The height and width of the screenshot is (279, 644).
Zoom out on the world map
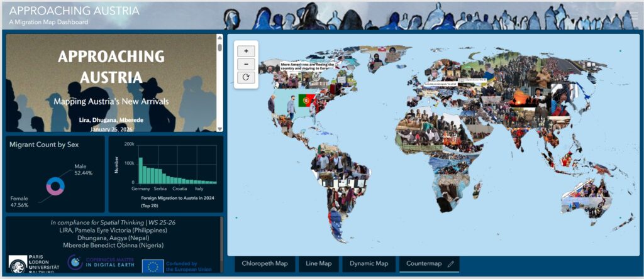click(x=245, y=64)
